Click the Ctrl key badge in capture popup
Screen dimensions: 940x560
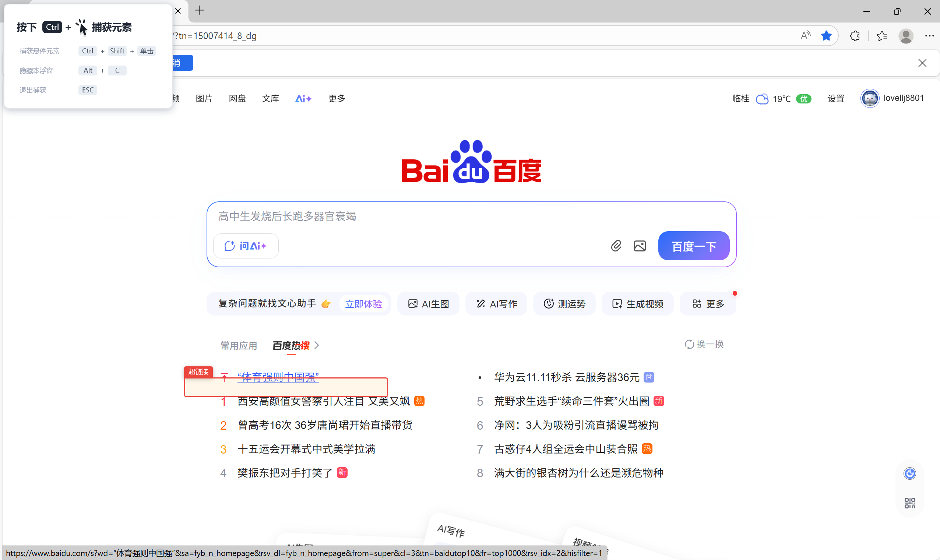pos(52,27)
